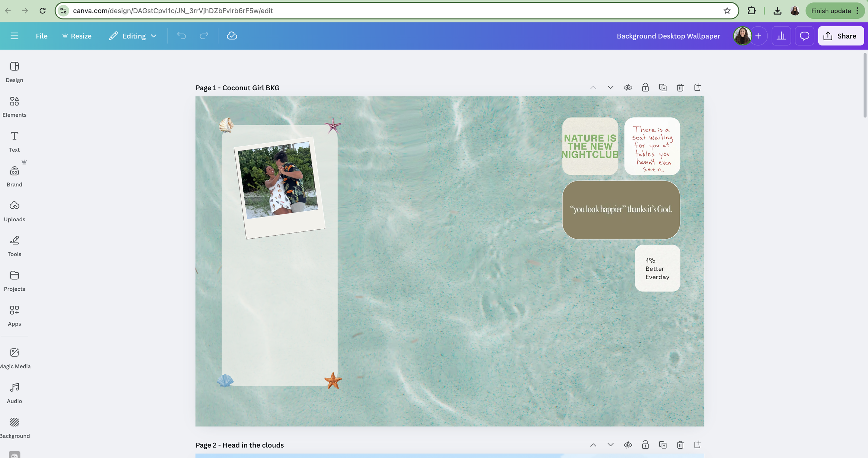This screenshot has height=458, width=868.
Task: Duplicate Page 1 Coconut Girl BKG
Action: pos(662,88)
